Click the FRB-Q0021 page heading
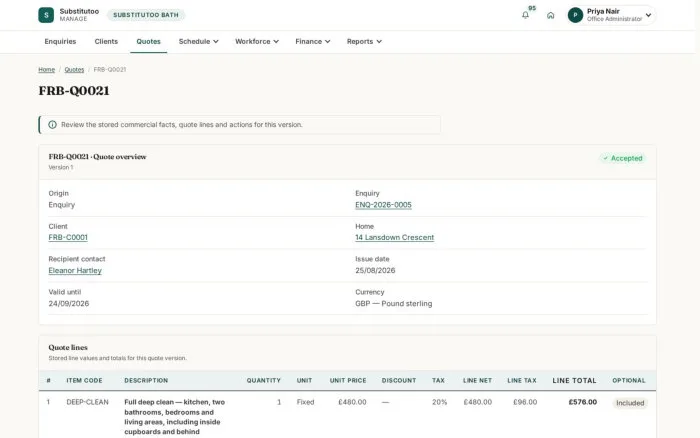The image size is (700, 438). tap(74, 91)
